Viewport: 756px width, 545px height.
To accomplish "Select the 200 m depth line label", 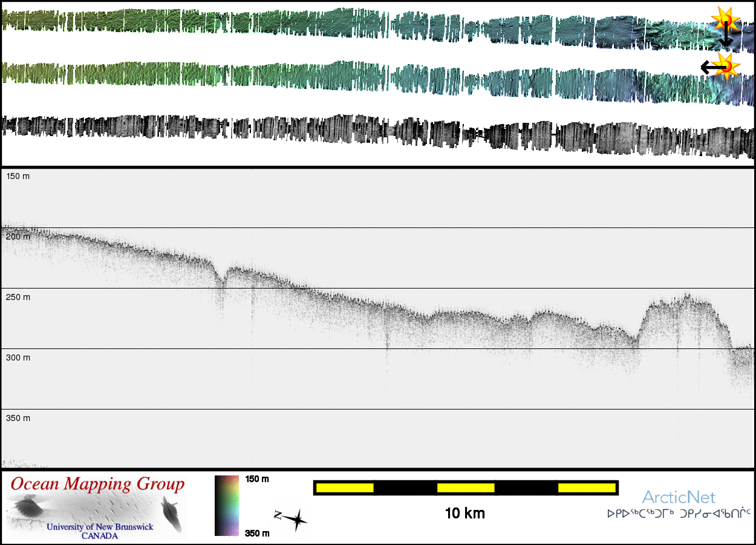I will [18, 237].
